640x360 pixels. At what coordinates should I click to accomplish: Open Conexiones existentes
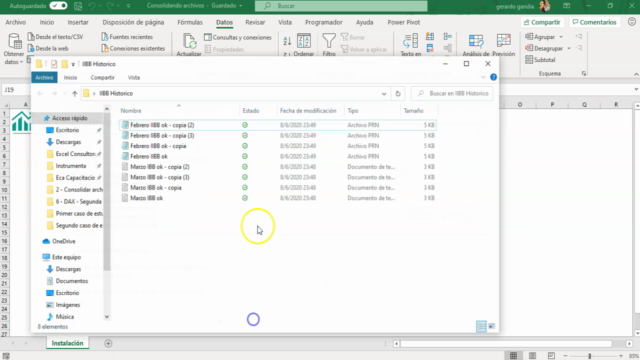point(133,48)
